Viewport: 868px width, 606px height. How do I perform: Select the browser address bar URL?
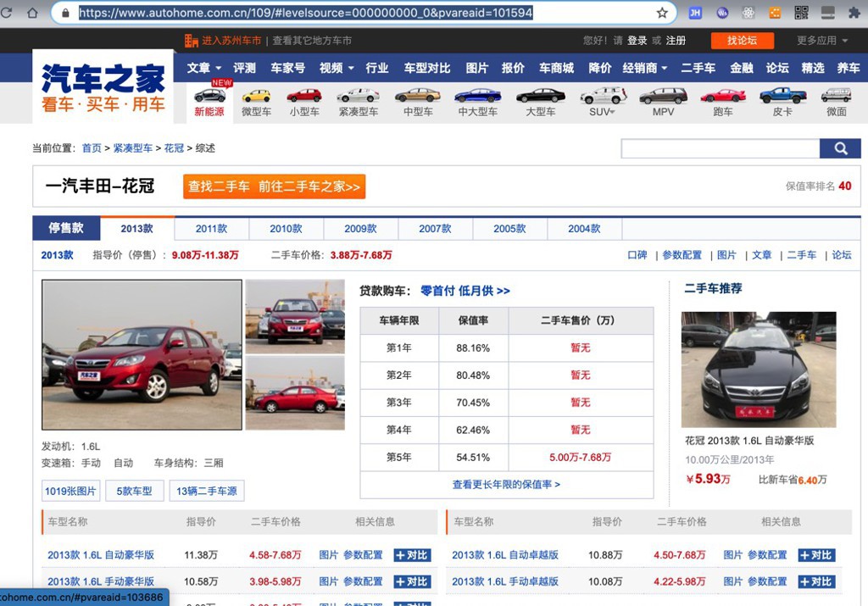pyautogui.click(x=305, y=13)
